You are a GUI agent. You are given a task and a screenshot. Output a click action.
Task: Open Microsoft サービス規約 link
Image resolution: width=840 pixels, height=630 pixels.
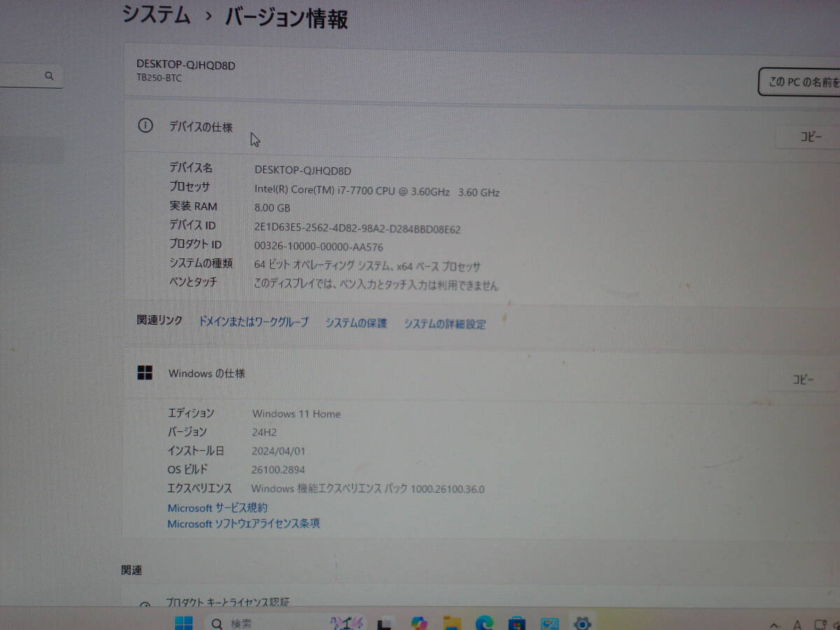pyautogui.click(x=217, y=507)
